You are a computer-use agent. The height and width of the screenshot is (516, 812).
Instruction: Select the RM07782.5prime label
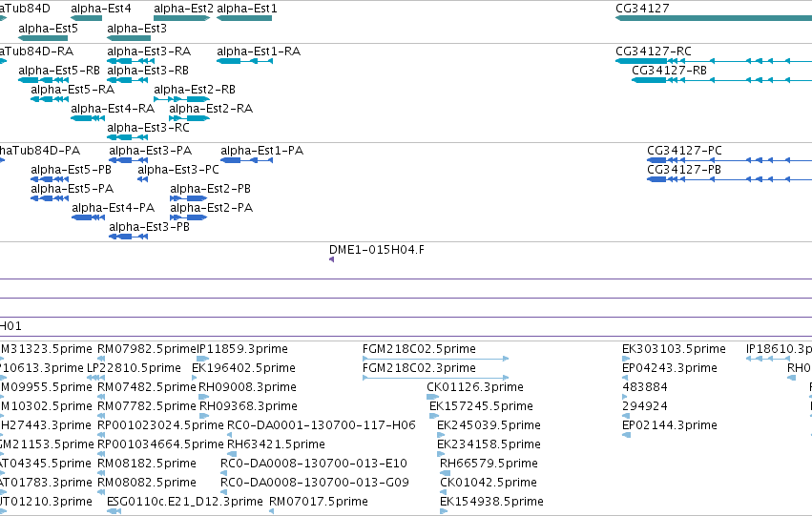coord(147,406)
